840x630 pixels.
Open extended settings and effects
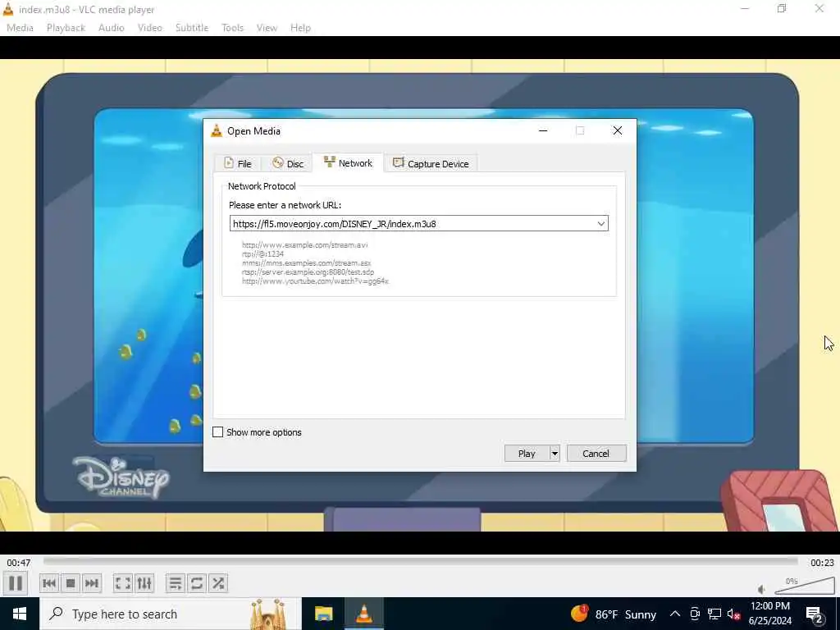(x=144, y=583)
